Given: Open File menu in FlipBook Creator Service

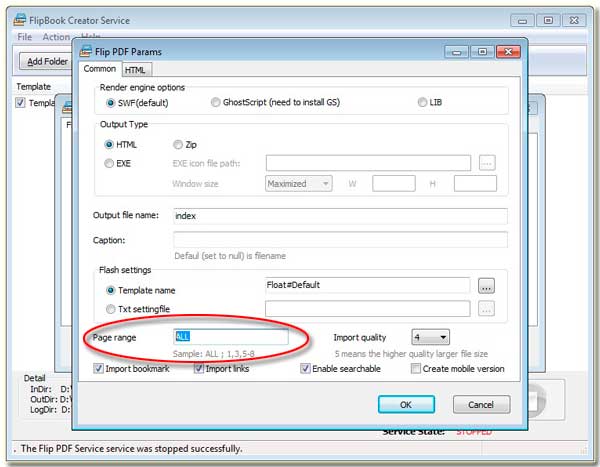Looking at the screenshot, I should 24,37.
